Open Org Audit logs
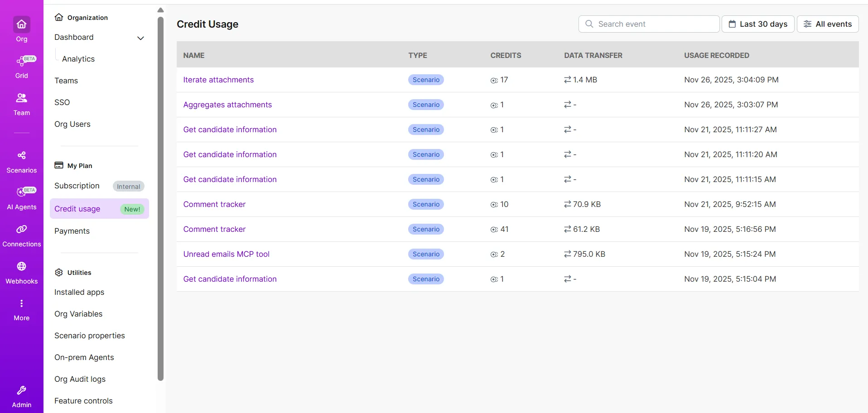This screenshot has height=413, width=868. pos(80,379)
